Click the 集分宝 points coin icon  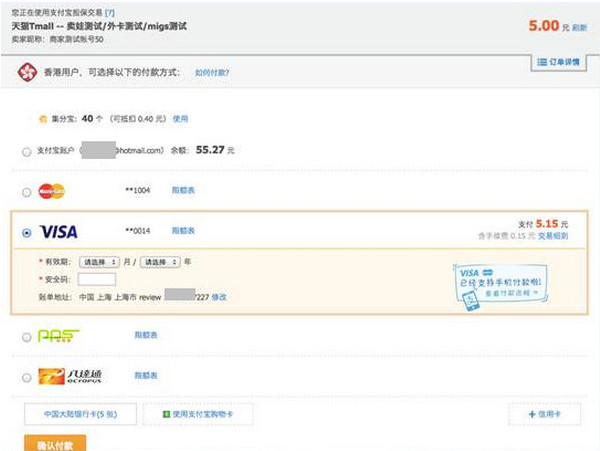pos(43,118)
